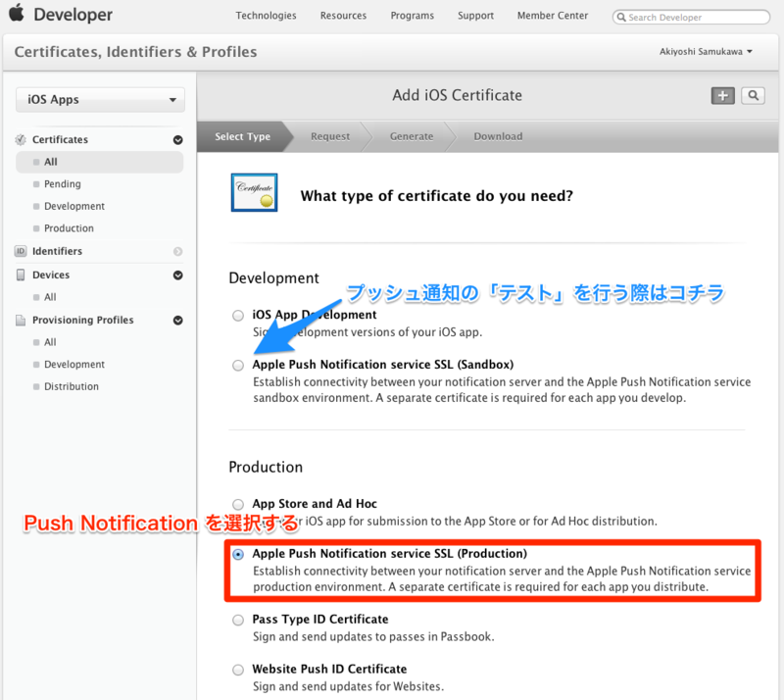Select Development under Provisioning Profiles
The height and width of the screenshot is (700, 784).
pos(74,365)
